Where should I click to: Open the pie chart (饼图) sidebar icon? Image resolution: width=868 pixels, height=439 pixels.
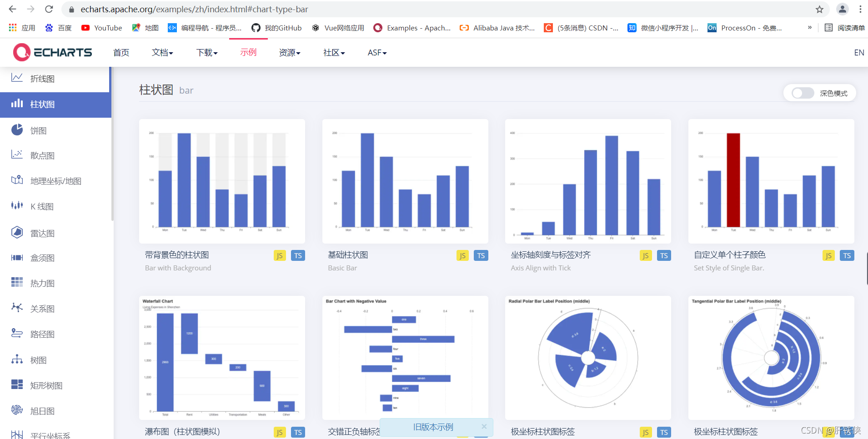point(17,130)
